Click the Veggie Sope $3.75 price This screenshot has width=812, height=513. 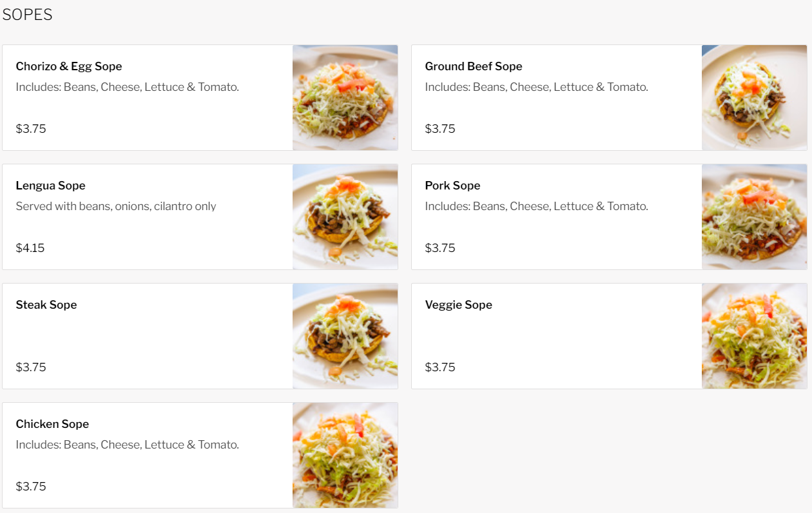440,367
